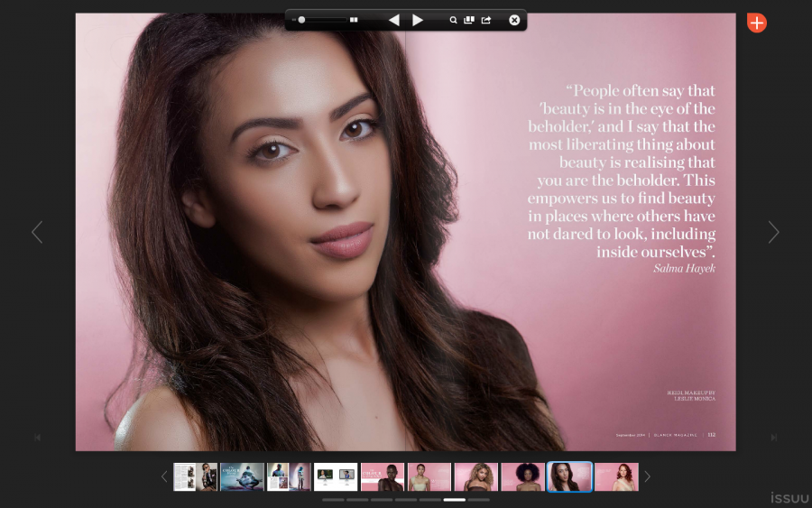Jump to first page icon at bottom left
Screen dimensions: 812x508
(x=38, y=438)
